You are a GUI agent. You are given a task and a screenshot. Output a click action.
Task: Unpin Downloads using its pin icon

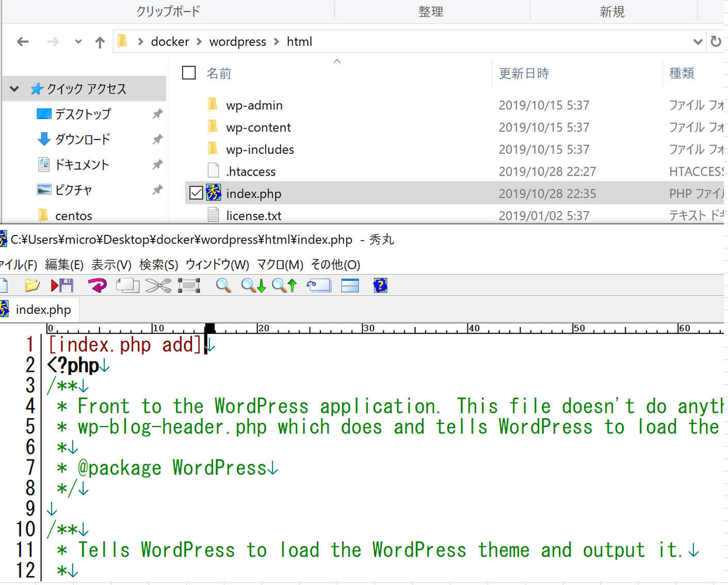(157, 139)
